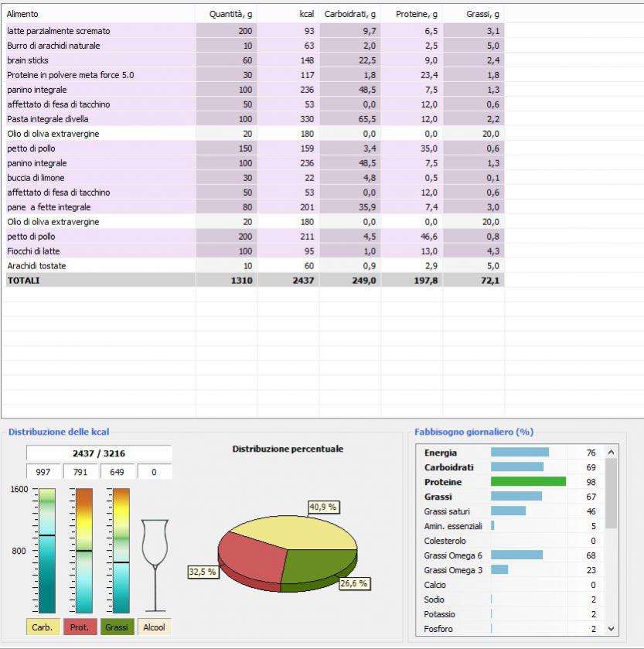This screenshot has height=649, width=644.
Task: Click the 32,5 % pie chart label
Action: [203, 572]
